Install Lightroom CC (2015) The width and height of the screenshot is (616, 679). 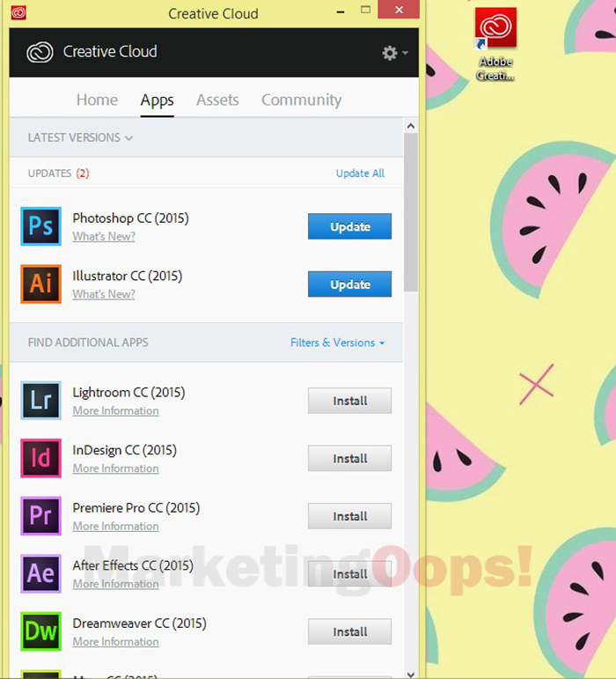349,401
